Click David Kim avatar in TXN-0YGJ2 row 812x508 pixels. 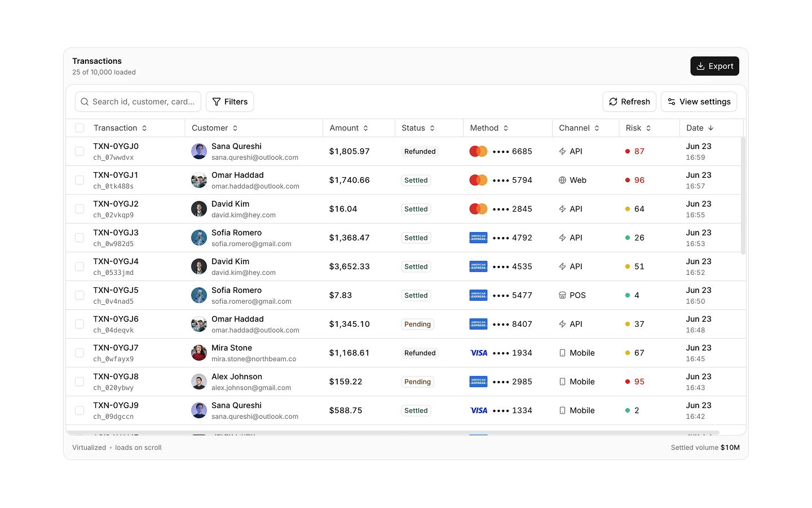[199, 209]
